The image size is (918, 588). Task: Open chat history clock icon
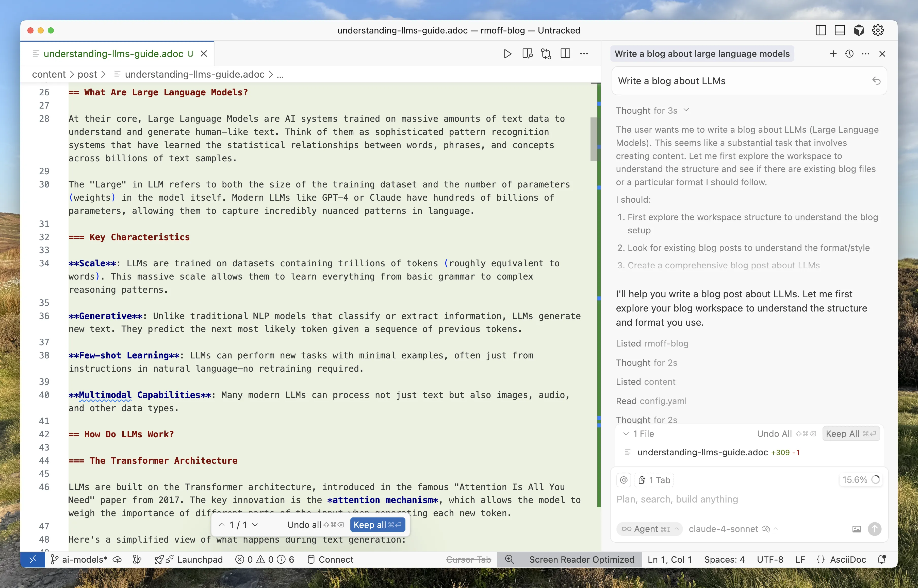tap(849, 54)
